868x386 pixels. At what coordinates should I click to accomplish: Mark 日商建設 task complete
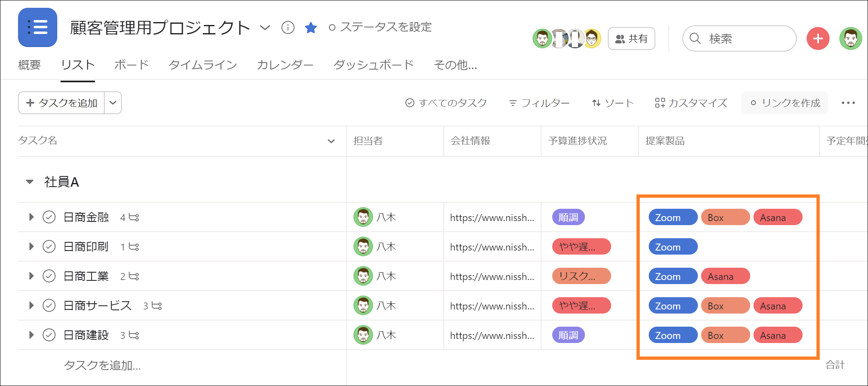[49, 335]
